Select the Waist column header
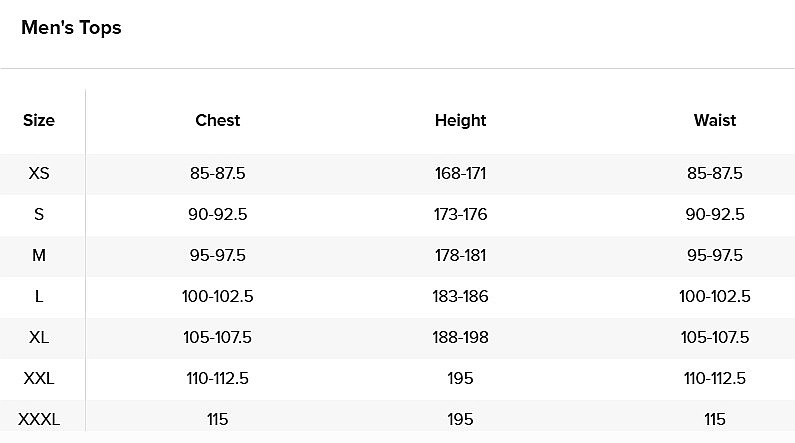This screenshot has width=795, height=443. tap(715, 120)
